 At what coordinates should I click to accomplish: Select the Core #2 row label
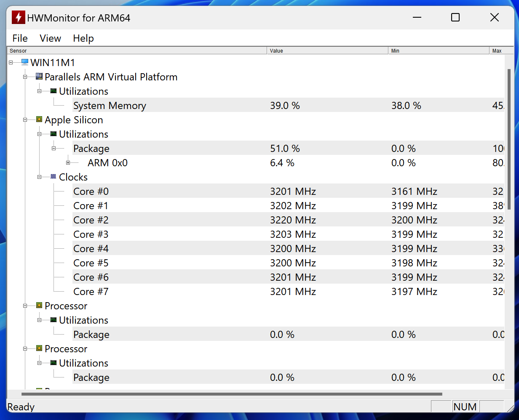(91, 220)
